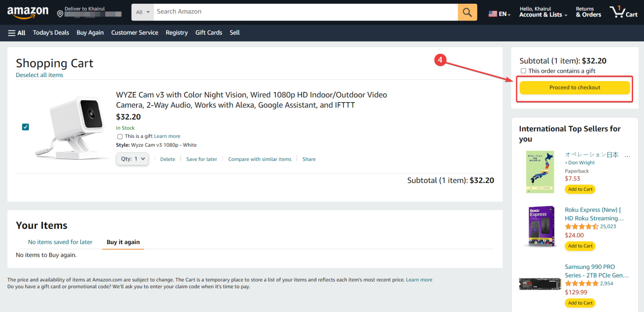
Task: Delete the WYZE Cam from cart
Action: click(167, 159)
